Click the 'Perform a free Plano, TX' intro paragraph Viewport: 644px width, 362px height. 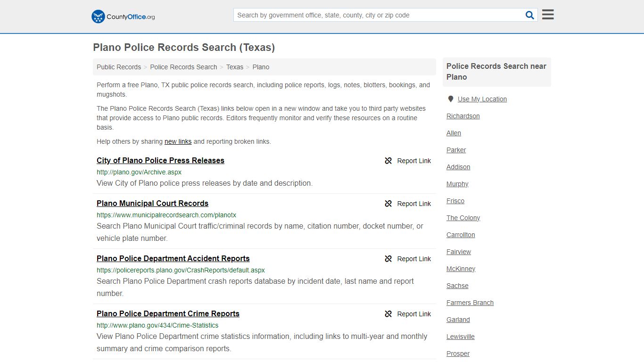click(263, 90)
